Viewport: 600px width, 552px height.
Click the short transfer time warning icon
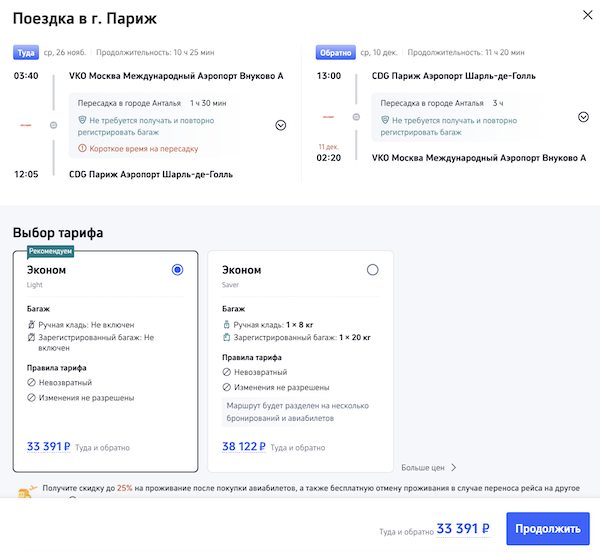click(83, 149)
